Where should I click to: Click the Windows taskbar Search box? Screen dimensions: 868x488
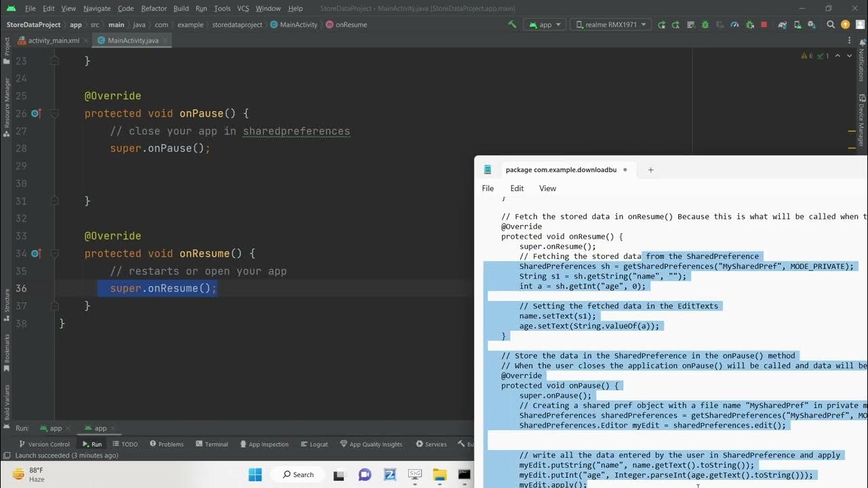[298, 474]
